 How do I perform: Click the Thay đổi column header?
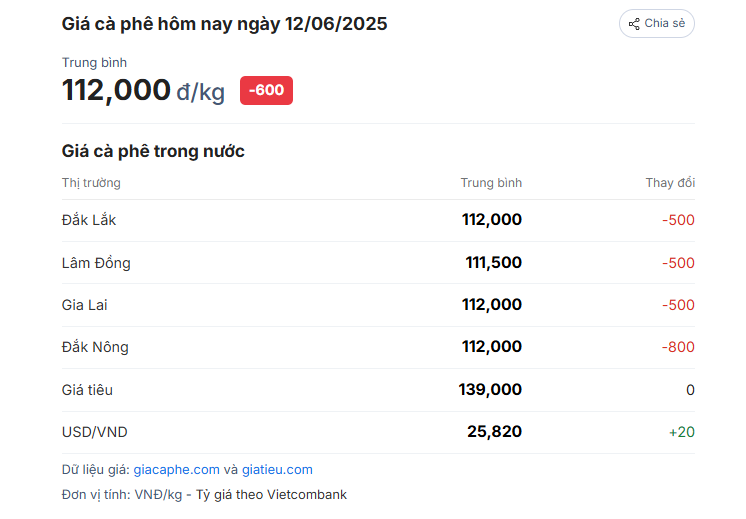click(x=670, y=183)
